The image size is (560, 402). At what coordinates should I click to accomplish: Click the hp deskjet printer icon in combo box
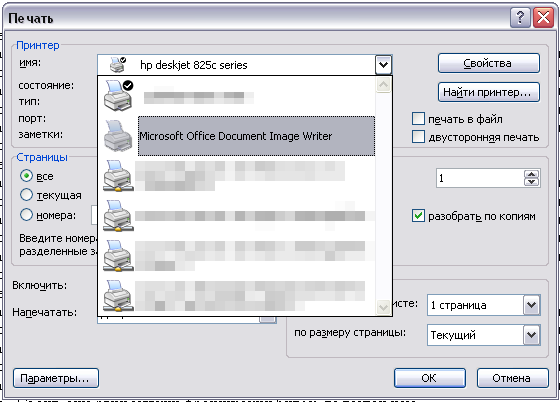click(118, 65)
